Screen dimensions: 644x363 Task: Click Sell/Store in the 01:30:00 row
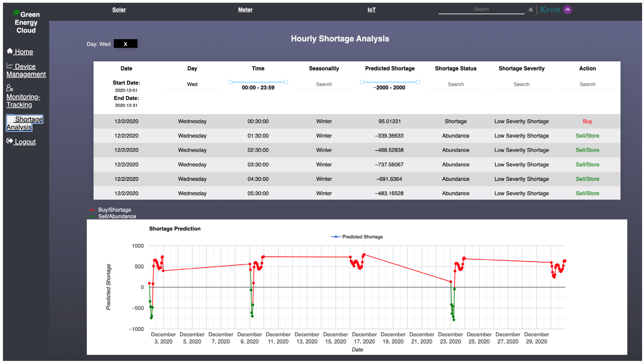click(587, 136)
